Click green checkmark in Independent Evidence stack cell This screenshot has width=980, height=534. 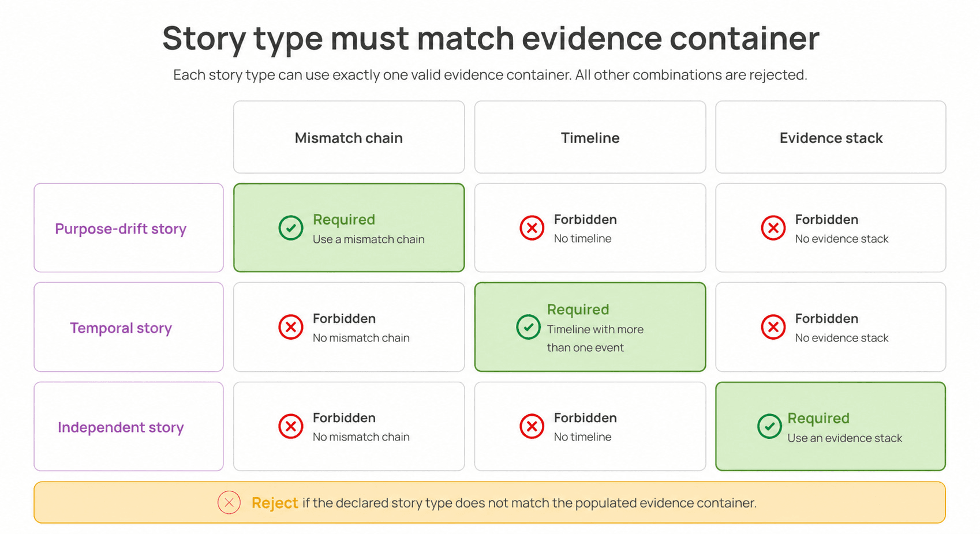[769, 426]
